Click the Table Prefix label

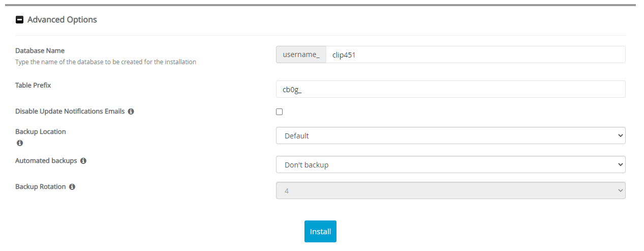coord(33,85)
